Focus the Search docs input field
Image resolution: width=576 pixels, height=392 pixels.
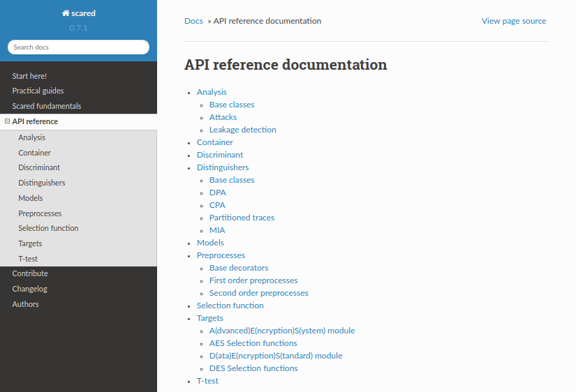click(x=78, y=47)
